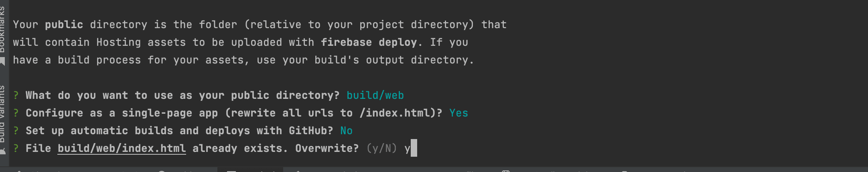Screen dimensions: 868x172
Task: Click the cyan 'No' GitHub deploys answer
Action: click(x=346, y=131)
